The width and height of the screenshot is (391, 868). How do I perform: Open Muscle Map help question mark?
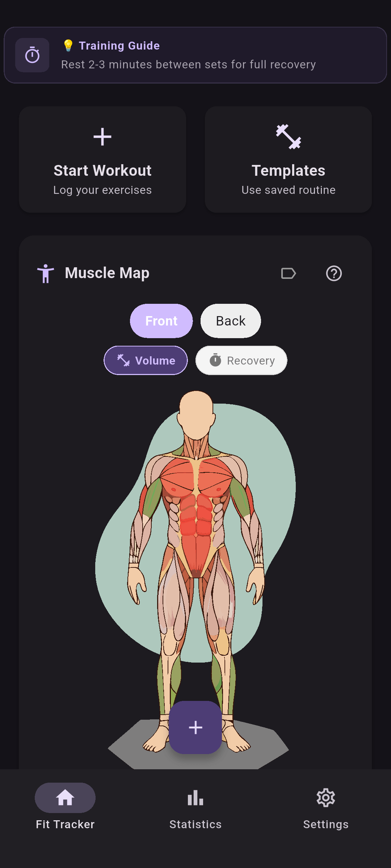point(334,273)
